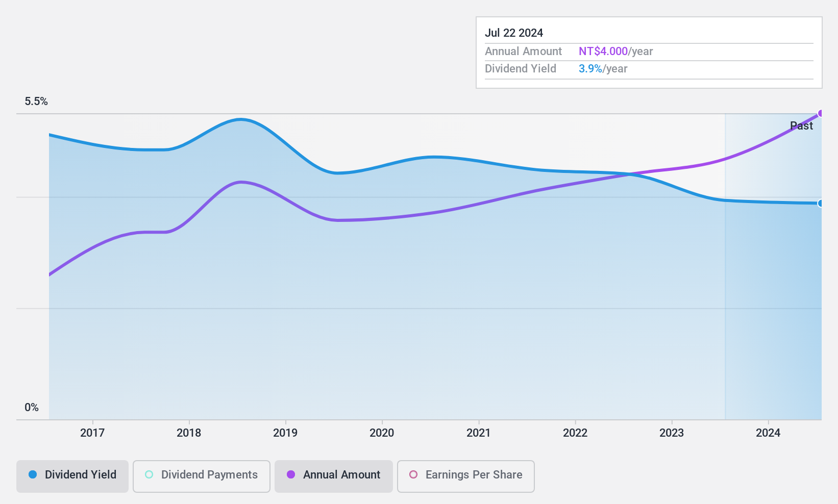Select the blue endpoint marker on yield line
The width and height of the screenshot is (838, 504).
[821, 204]
